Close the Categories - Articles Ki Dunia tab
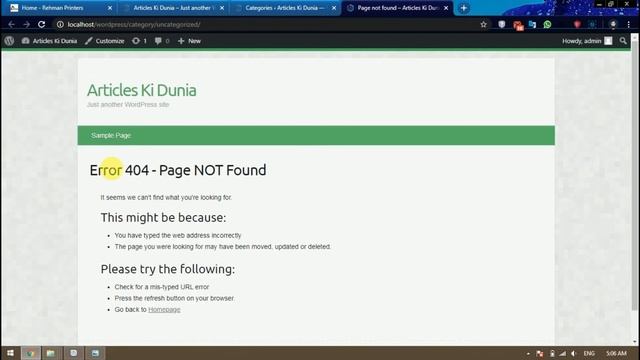 [334, 8]
